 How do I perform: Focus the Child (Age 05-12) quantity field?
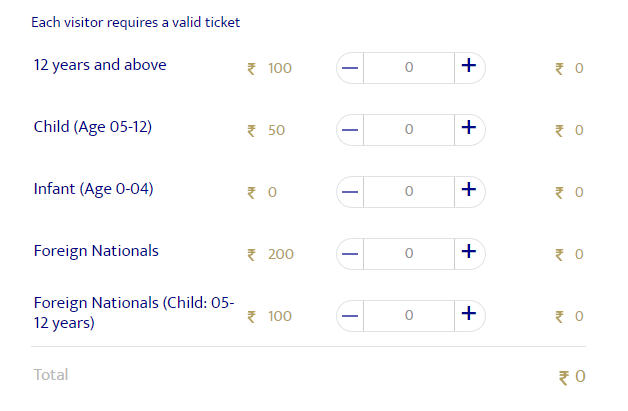coord(408,129)
